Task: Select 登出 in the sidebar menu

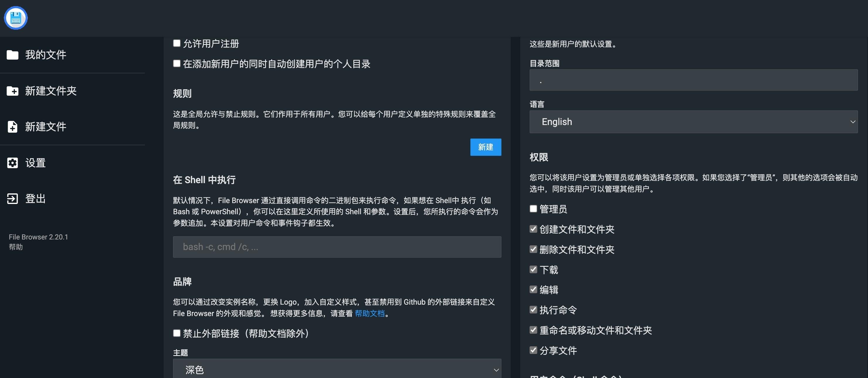Action: (x=35, y=199)
